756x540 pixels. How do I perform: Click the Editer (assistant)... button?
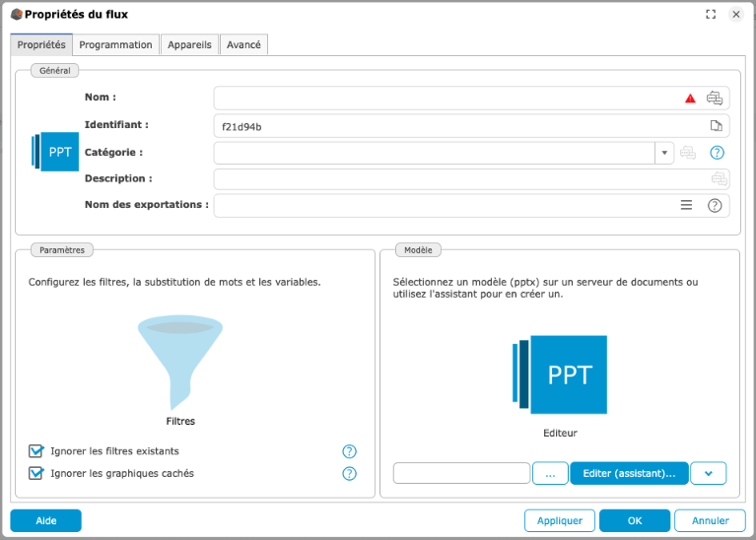pos(629,473)
